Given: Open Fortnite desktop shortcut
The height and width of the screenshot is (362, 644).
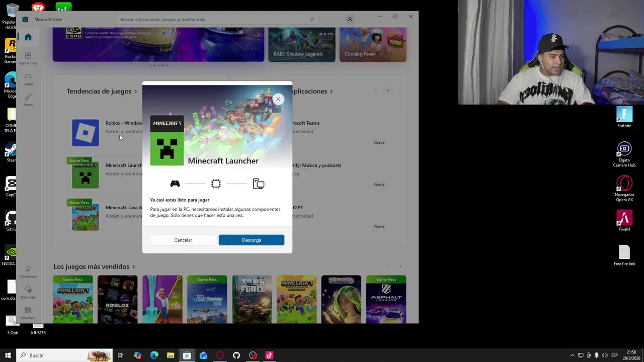Looking at the screenshot, I should click(x=624, y=118).
